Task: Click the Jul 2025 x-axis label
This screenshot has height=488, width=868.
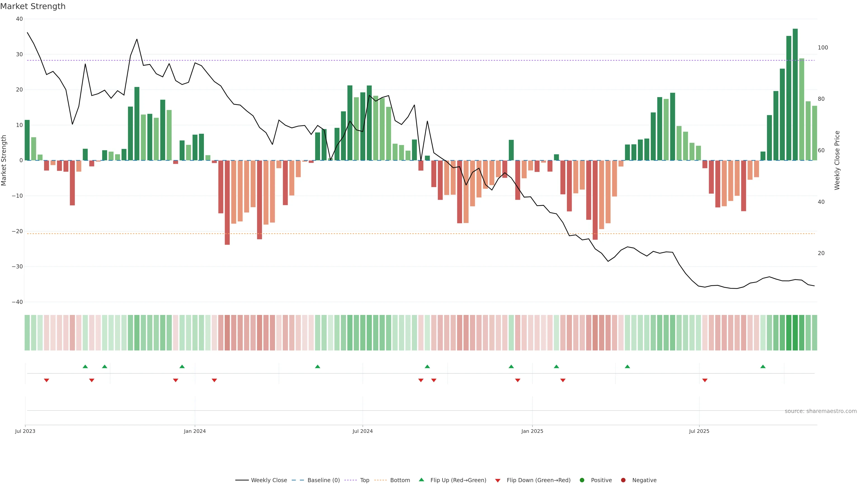Action: point(699,431)
